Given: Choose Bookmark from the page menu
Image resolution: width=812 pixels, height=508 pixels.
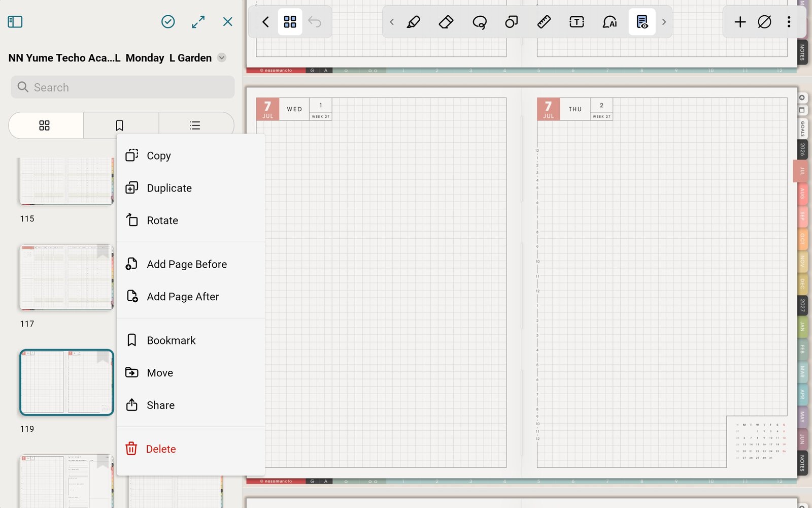Looking at the screenshot, I should tap(191, 341).
